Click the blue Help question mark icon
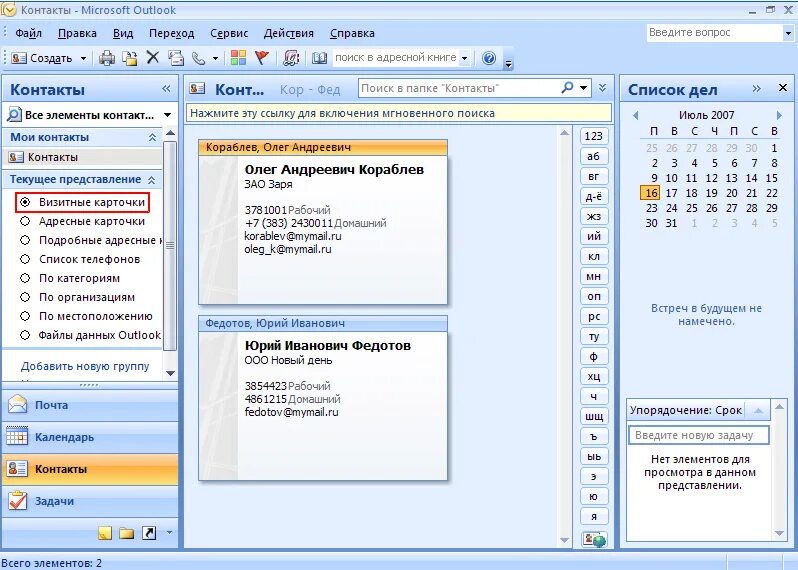 489,58
